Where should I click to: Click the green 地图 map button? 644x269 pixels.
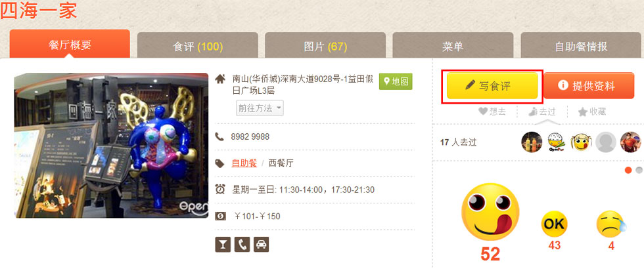click(396, 81)
